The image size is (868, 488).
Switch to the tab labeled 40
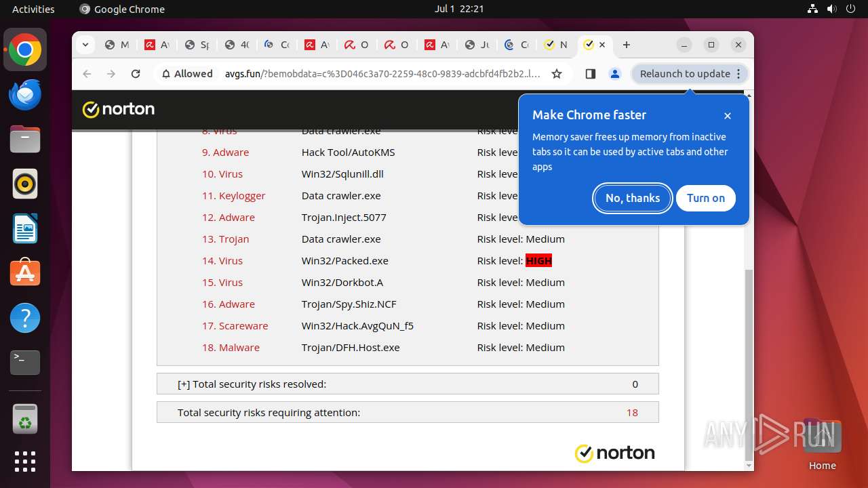(x=237, y=45)
